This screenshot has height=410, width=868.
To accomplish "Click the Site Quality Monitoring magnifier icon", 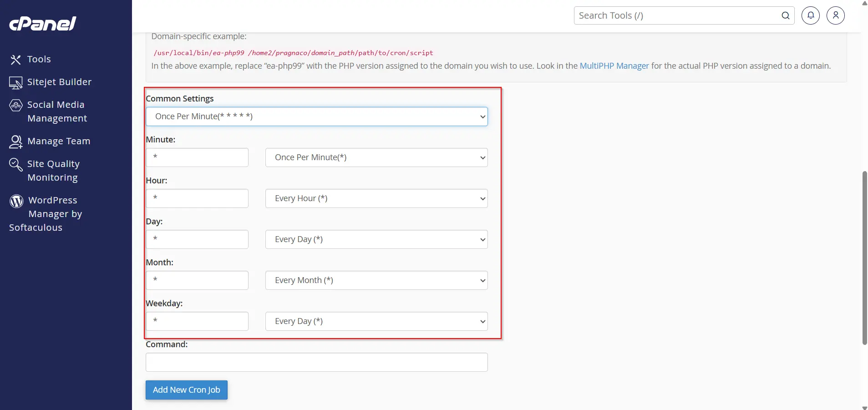I will pyautogui.click(x=16, y=164).
